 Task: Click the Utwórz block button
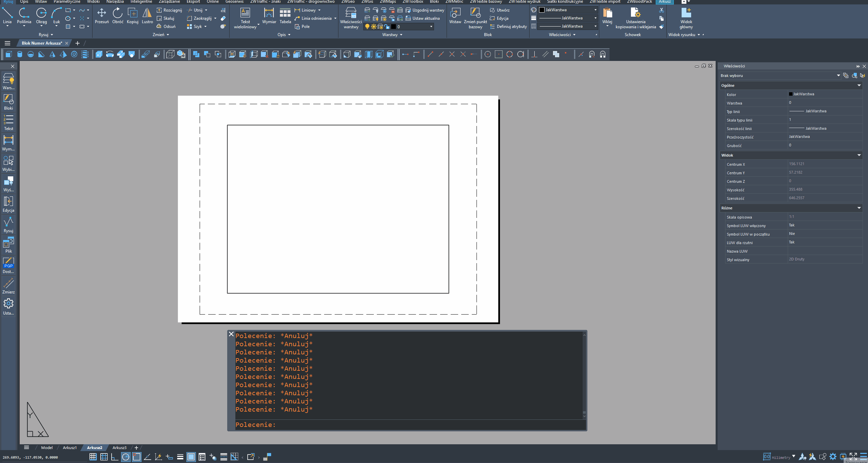coord(500,10)
